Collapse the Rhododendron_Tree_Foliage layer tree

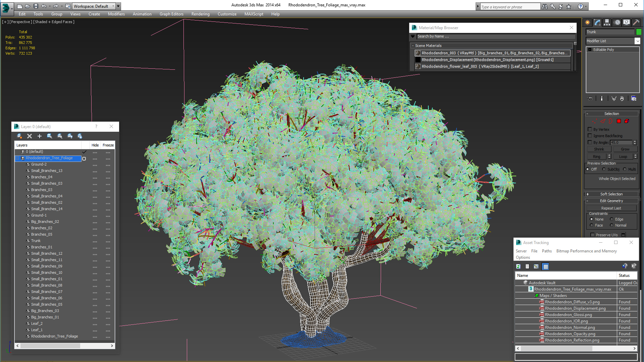click(17, 158)
